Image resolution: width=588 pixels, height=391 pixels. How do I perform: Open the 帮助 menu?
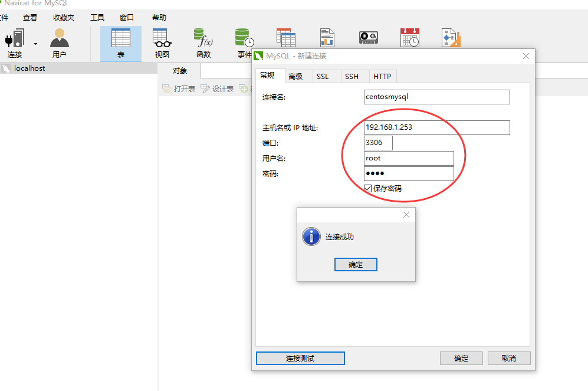click(x=159, y=18)
